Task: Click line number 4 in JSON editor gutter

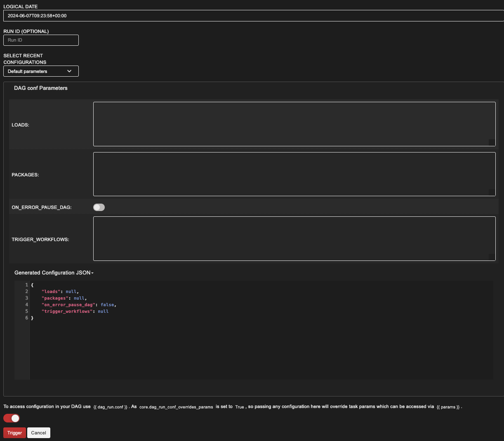Action: point(26,305)
